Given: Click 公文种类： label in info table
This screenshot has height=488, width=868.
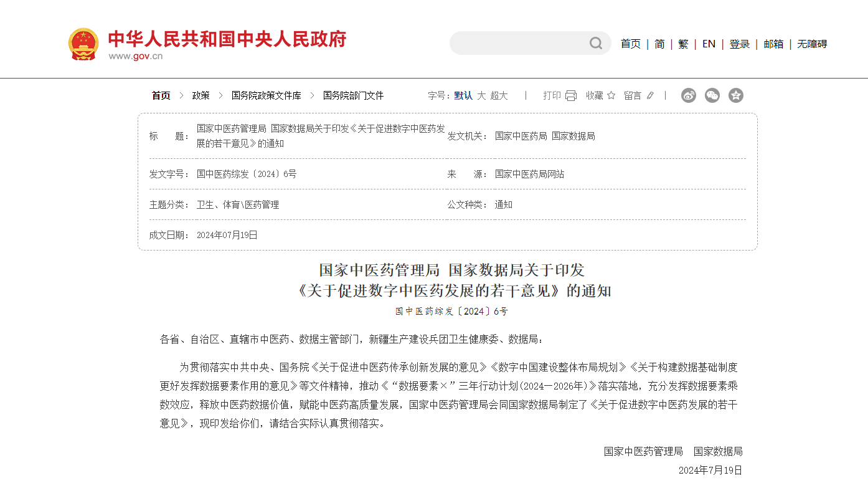Looking at the screenshot, I should tap(468, 204).
